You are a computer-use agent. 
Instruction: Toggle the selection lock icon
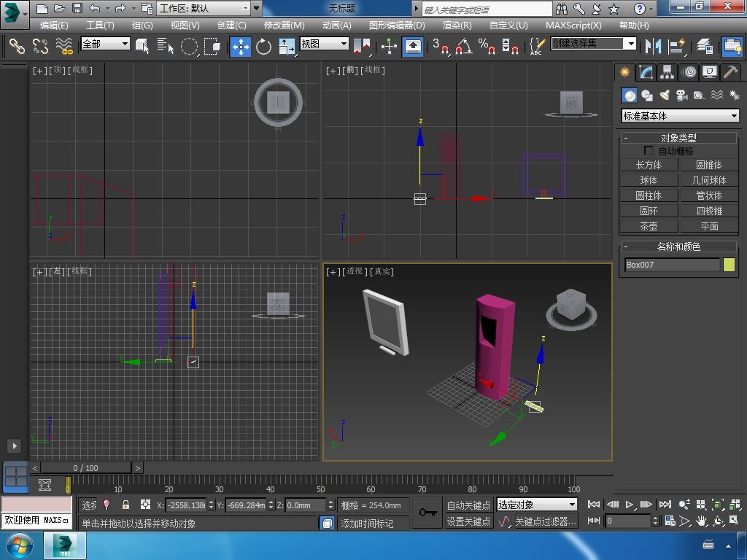(x=125, y=505)
